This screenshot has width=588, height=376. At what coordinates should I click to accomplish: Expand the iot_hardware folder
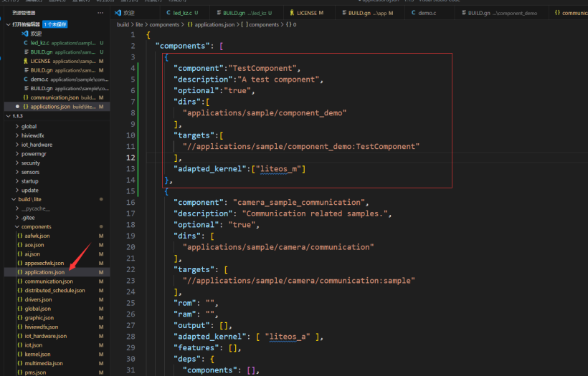click(x=17, y=145)
